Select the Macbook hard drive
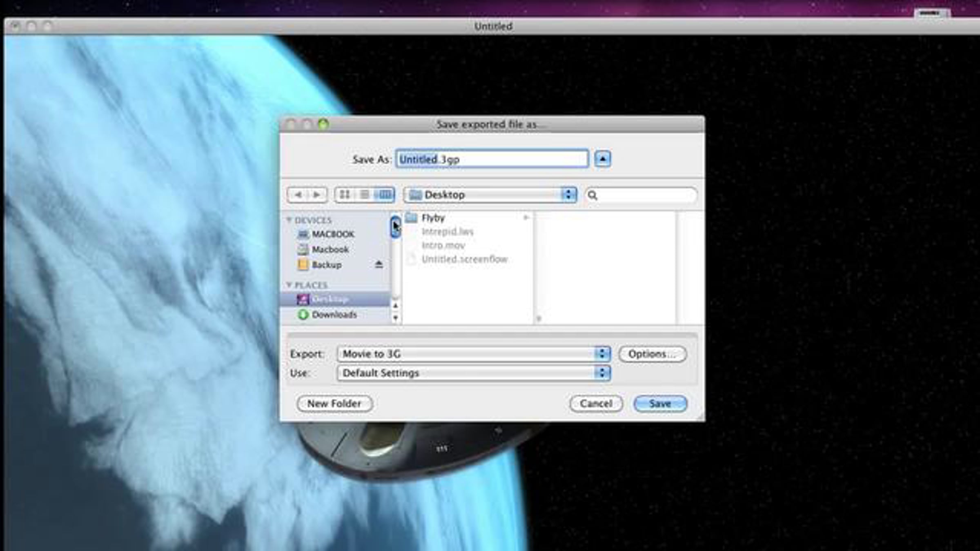 click(330, 249)
